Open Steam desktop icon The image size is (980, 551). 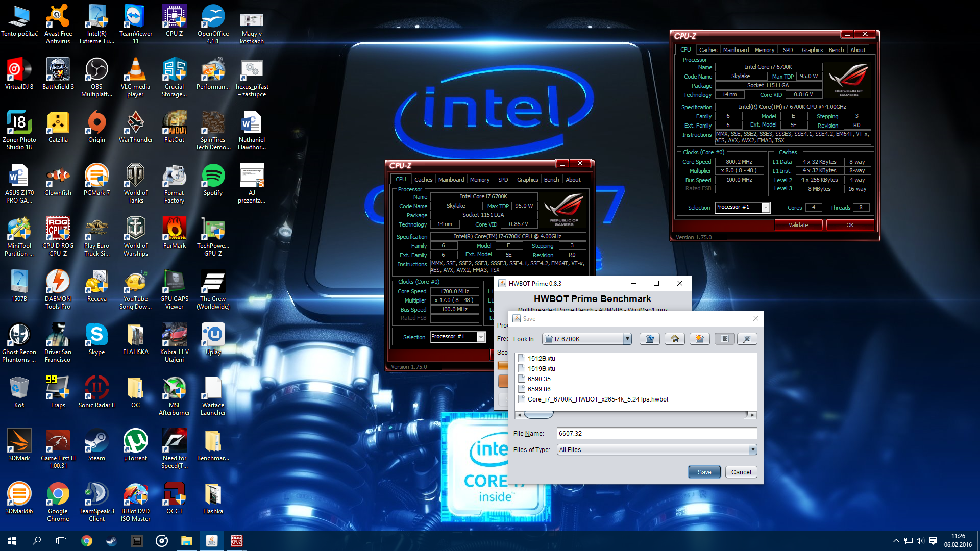pyautogui.click(x=97, y=445)
